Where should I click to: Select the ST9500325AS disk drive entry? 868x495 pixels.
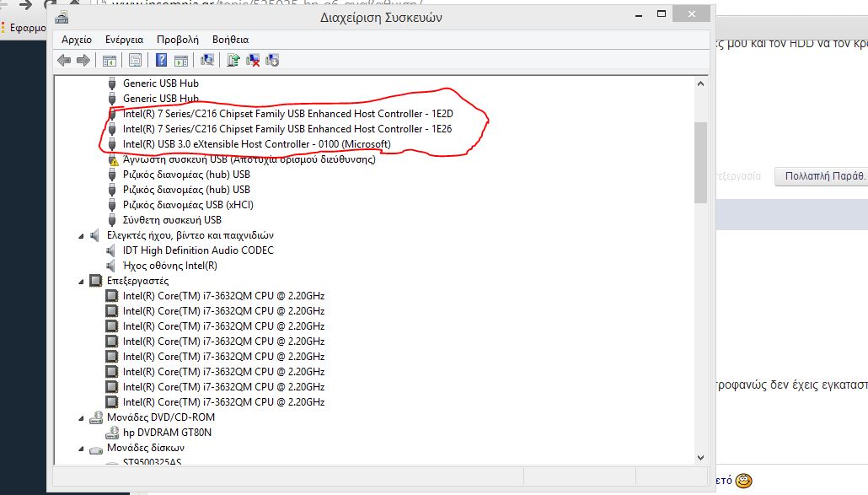click(x=152, y=461)
